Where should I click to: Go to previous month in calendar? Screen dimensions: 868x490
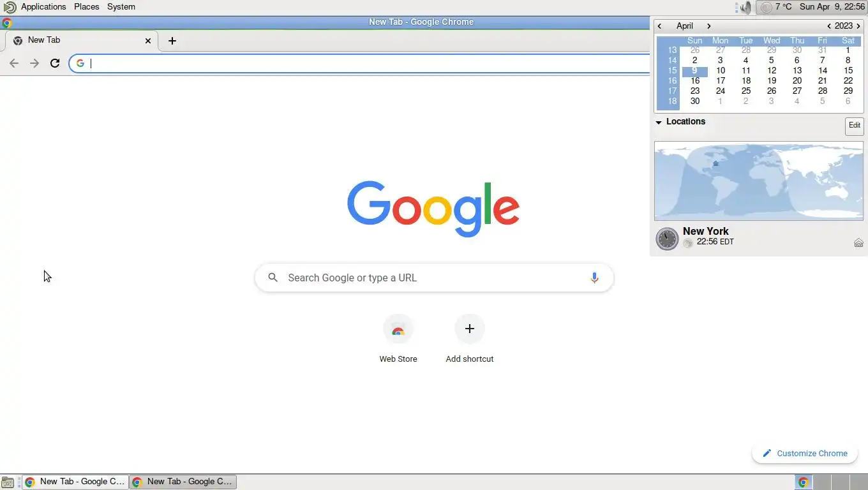(660, 26)
